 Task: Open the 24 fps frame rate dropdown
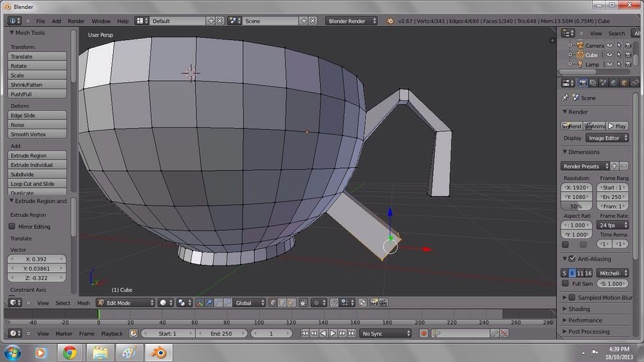point(612,225)
